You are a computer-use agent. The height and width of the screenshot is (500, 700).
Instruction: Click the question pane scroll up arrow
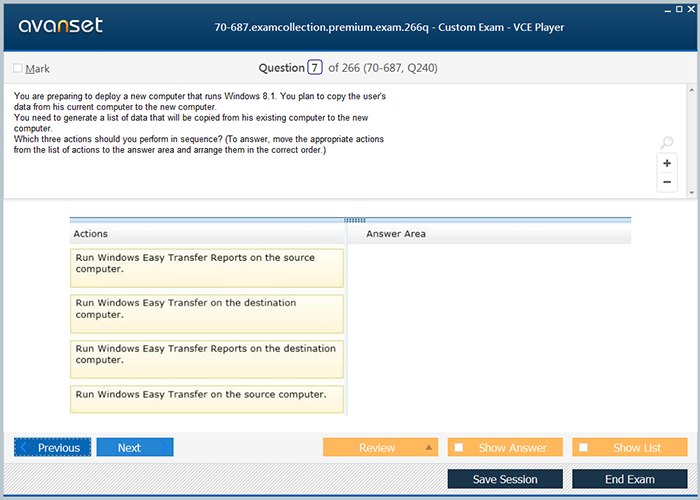(692, 90)
